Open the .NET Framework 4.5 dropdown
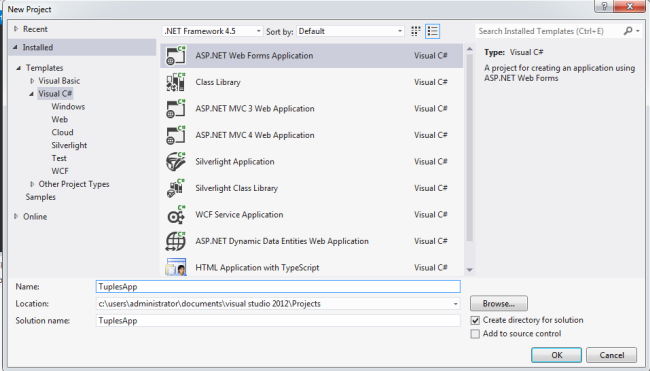The image size is (650, 371). (213, 31)
